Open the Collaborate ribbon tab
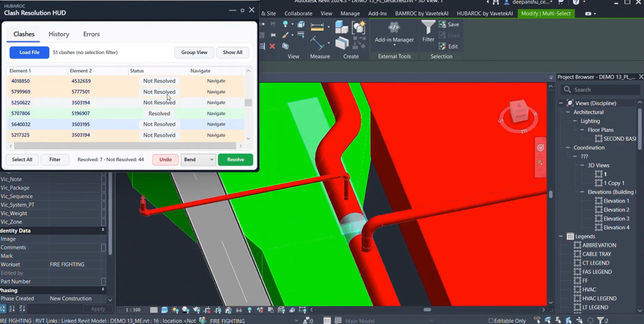The height and width of the screenshot is (324, 644). [298, 14]
